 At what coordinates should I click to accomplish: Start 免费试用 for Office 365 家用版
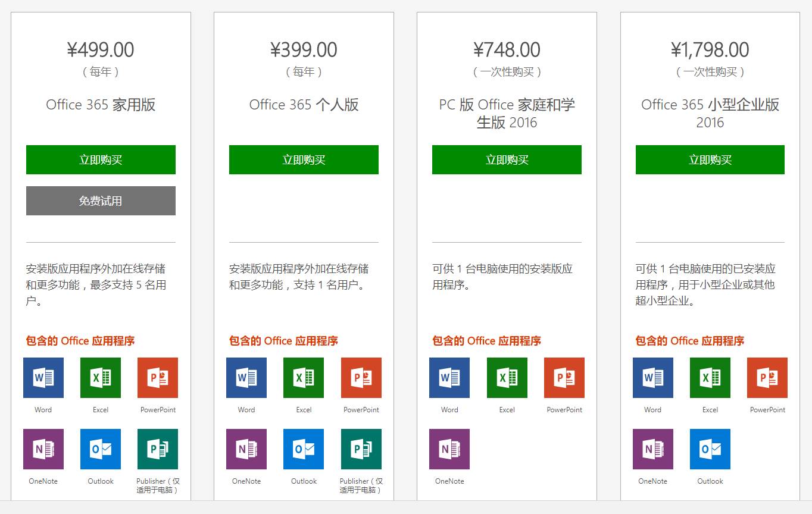[101, 200]
